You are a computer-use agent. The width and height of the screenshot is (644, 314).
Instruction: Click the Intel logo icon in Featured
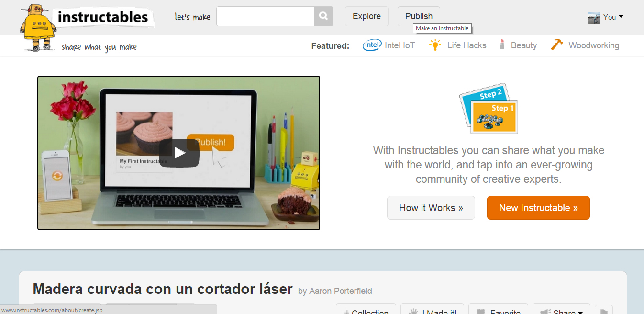[372, 45]
